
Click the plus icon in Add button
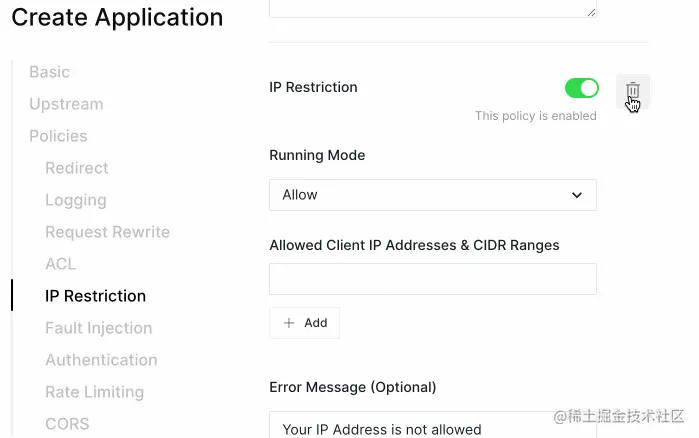click(x=290, y=323)
